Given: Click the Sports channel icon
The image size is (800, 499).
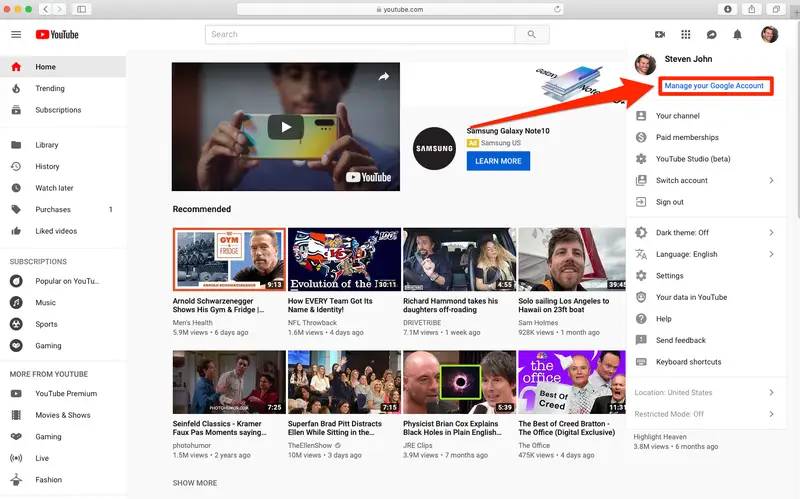Looking at the screenshot, I should (16, 324).
